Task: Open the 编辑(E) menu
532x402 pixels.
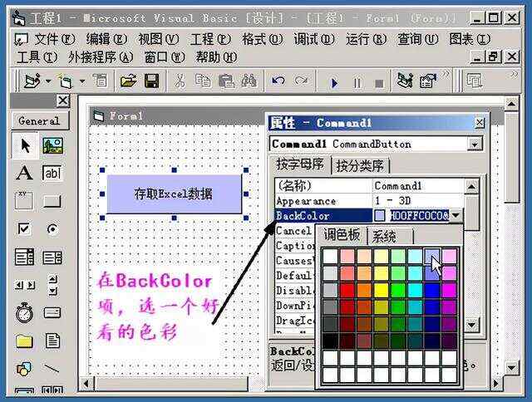Action: [x=106, y=39]
